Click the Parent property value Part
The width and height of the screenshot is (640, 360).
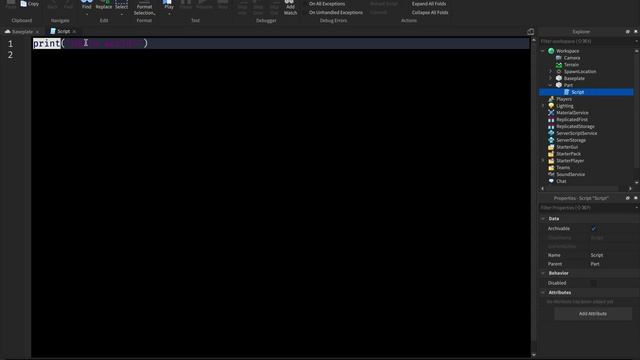coord(595,264)
